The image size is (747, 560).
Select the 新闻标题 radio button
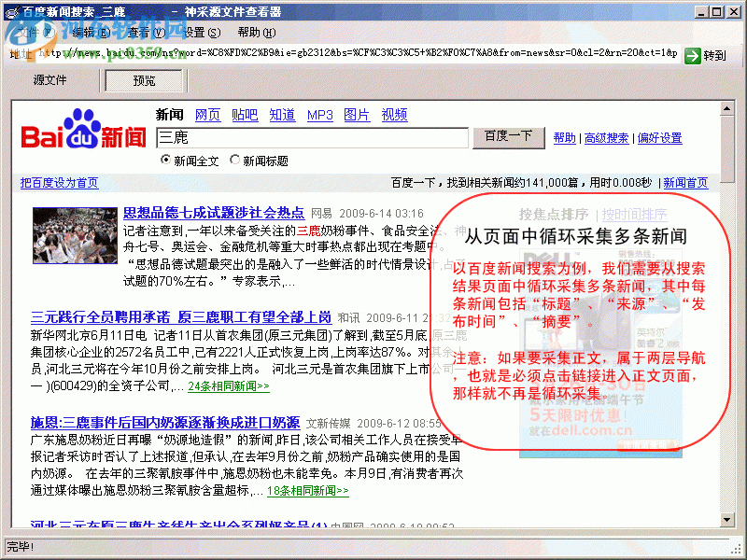(235, 160)
